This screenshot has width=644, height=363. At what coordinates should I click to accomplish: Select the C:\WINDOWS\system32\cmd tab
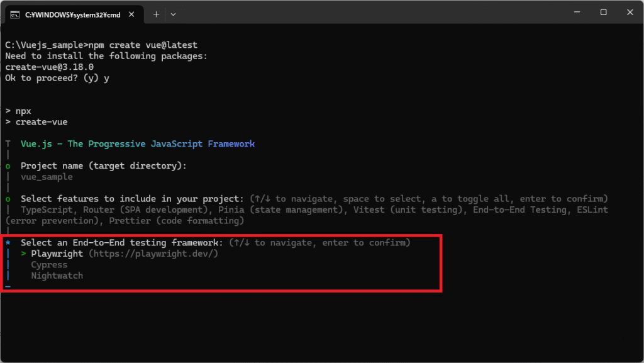(72, 14)
